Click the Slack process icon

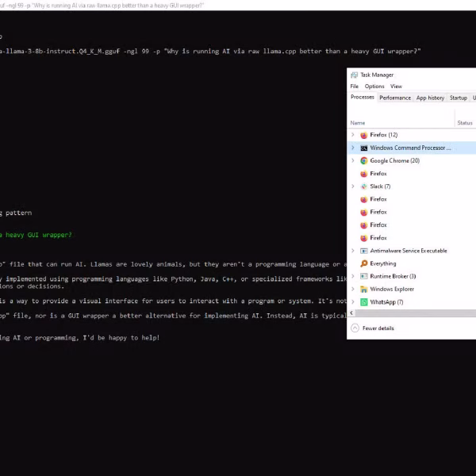pyautogui.click(x=363, y=186)
